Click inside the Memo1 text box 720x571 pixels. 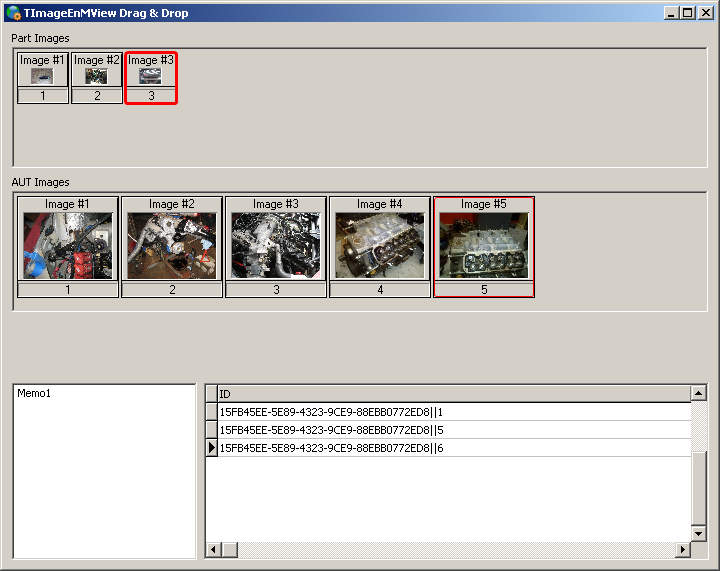coord(105,471)
